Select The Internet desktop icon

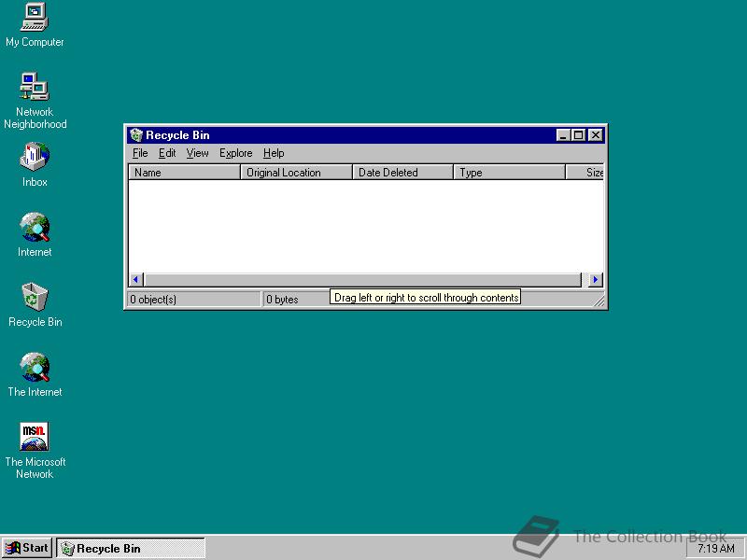click(35, 374)
